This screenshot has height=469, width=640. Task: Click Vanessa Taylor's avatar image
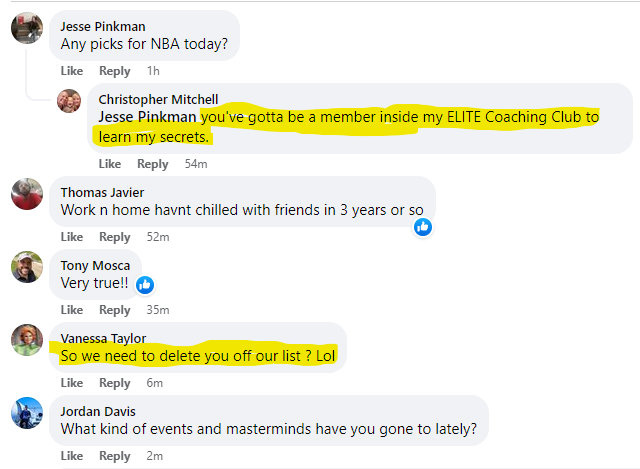tap(27, 340)
